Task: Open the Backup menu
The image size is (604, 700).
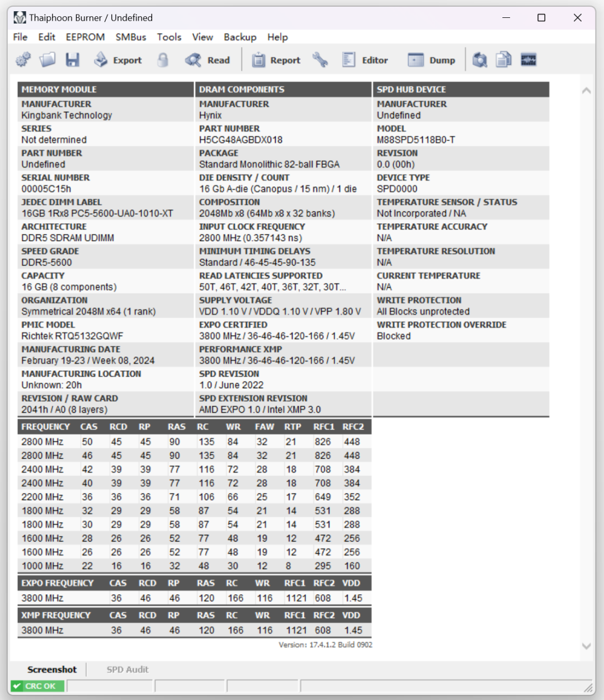Action: (x=240, y=37)
